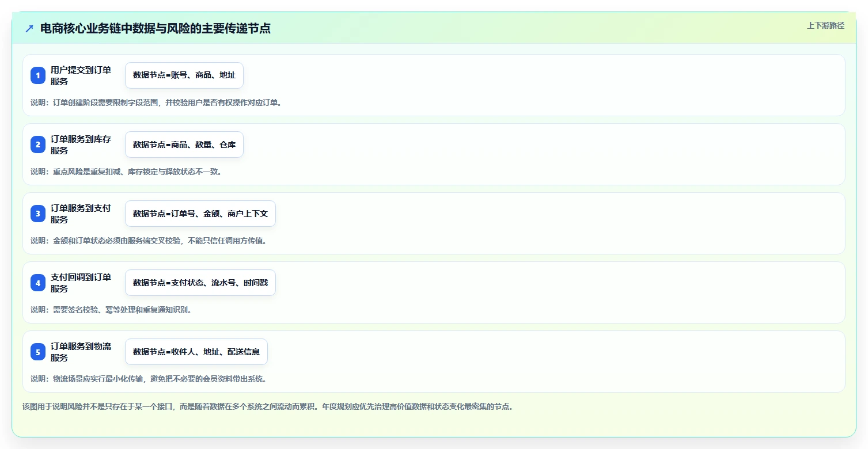Click the footer paragraph starting 该图用于说明风险
Viewport: 868px width, 449px height.
(x=268, y=406)
